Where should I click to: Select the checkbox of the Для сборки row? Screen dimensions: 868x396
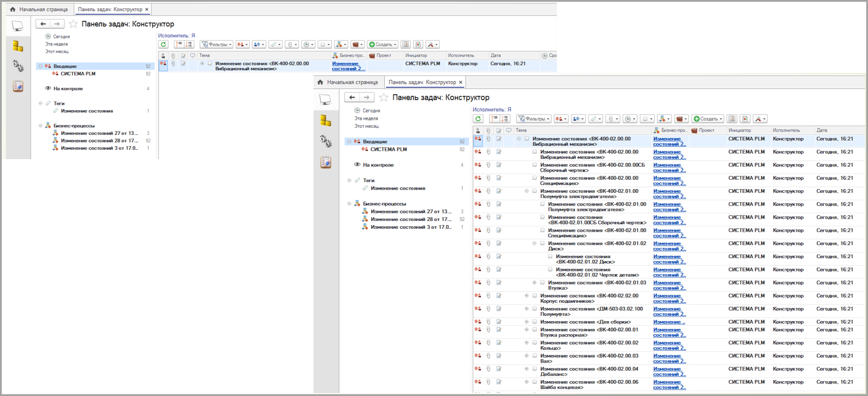[534, 322]
